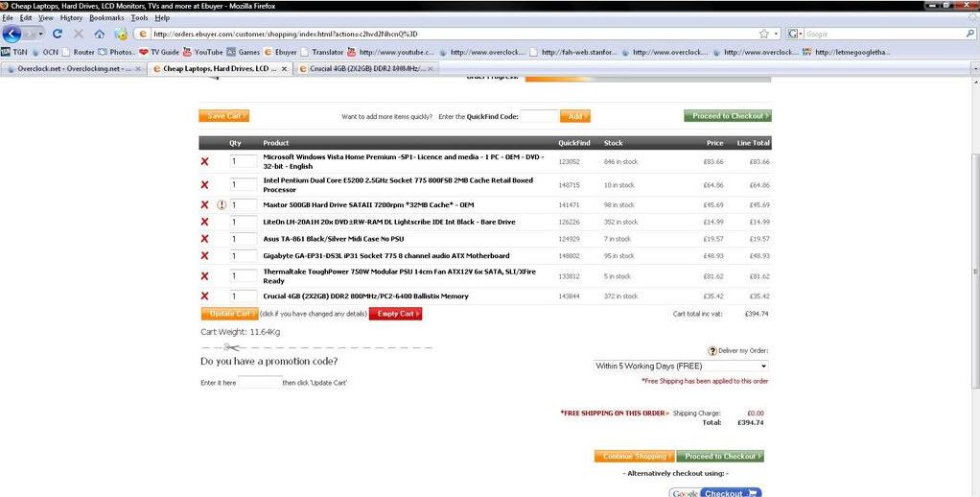The image size is (980, 497).
Task: Open the History menu
Action: click(71, 18)
